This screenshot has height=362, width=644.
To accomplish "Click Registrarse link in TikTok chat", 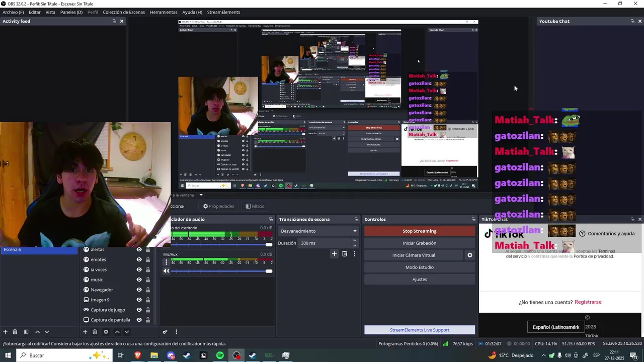I will pos(588,302).
